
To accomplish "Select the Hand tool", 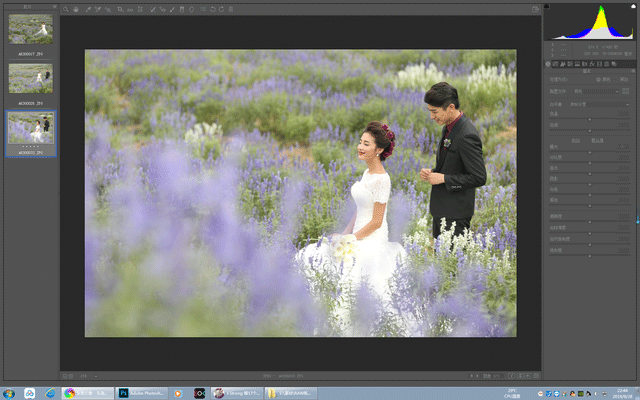I will click(x=76, y=9).
